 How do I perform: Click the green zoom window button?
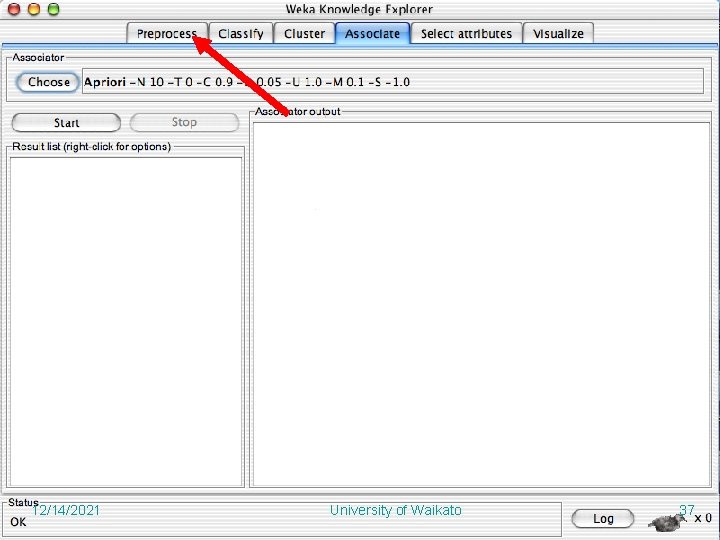tap(54, 8)
